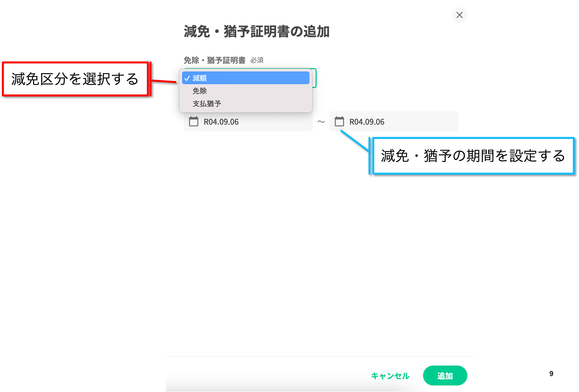Click the red 減免区分を選択する callout

coord(75,79)
